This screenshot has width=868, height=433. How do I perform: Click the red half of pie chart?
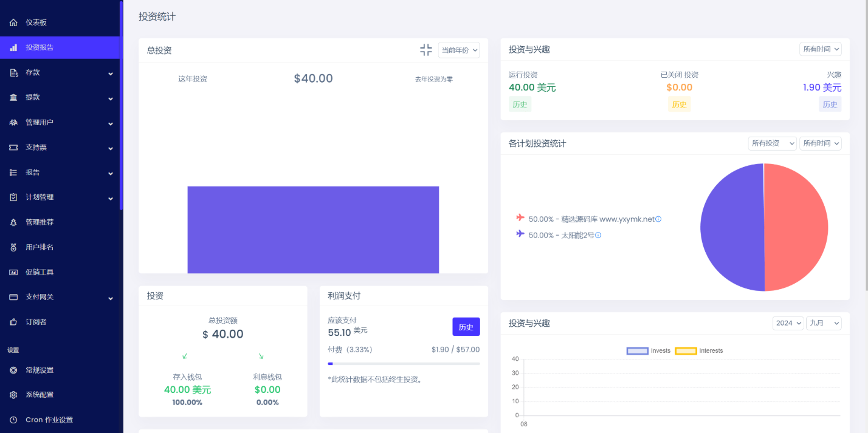(796, 227)
